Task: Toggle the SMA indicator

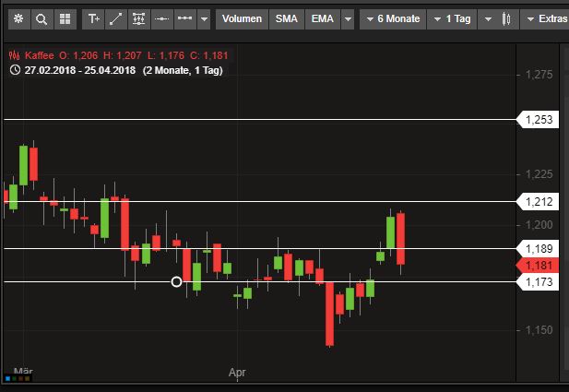Action: (x=287, y=18)
